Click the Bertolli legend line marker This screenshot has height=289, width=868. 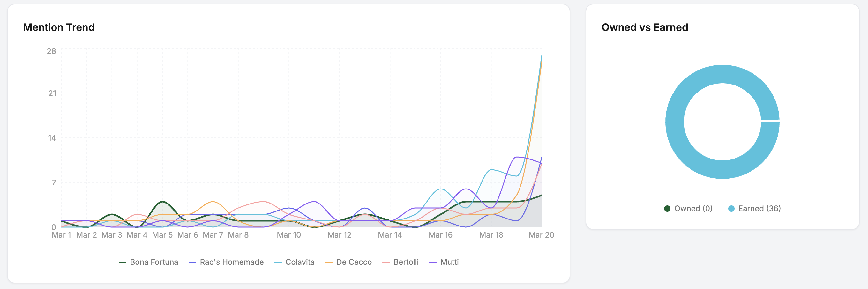click(x=386, y=263)
